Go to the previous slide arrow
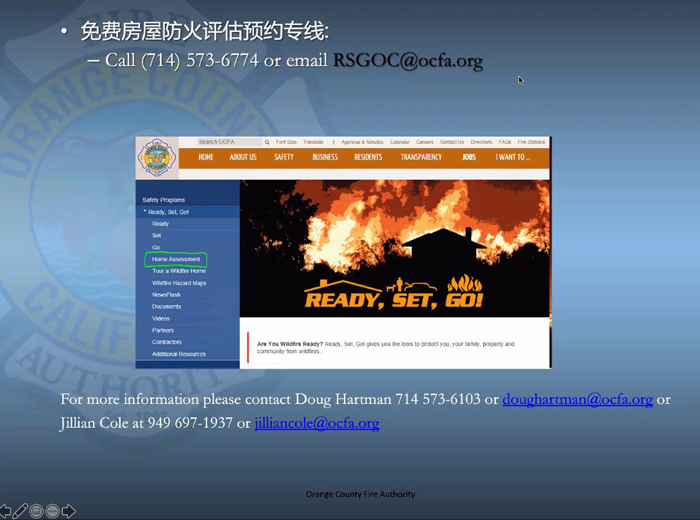 6,511
